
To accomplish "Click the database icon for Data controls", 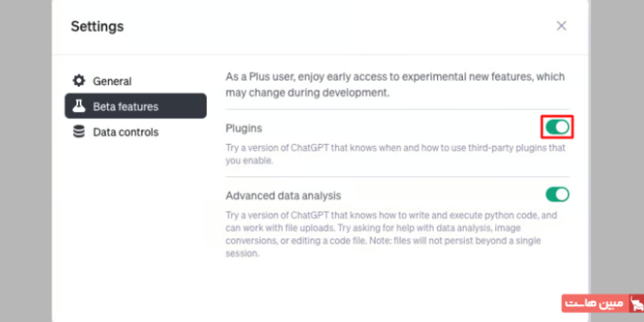I will point(79,132).
